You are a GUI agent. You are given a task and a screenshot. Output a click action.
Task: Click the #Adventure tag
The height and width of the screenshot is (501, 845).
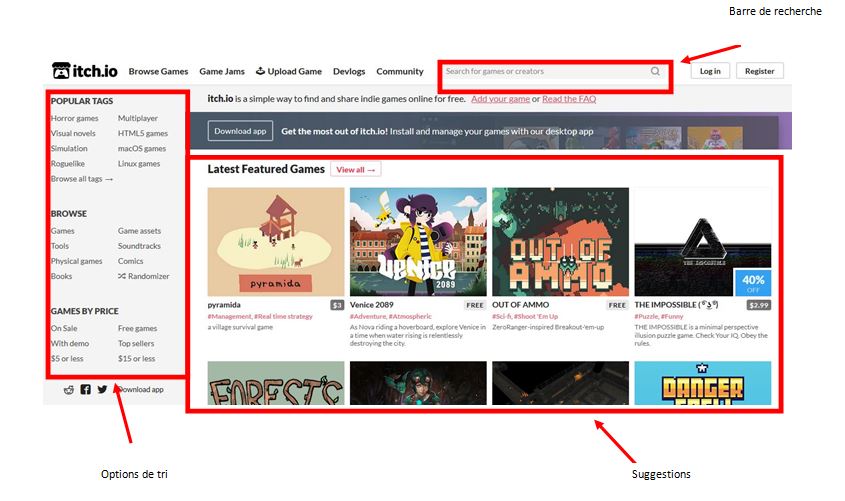coord(368,317)
